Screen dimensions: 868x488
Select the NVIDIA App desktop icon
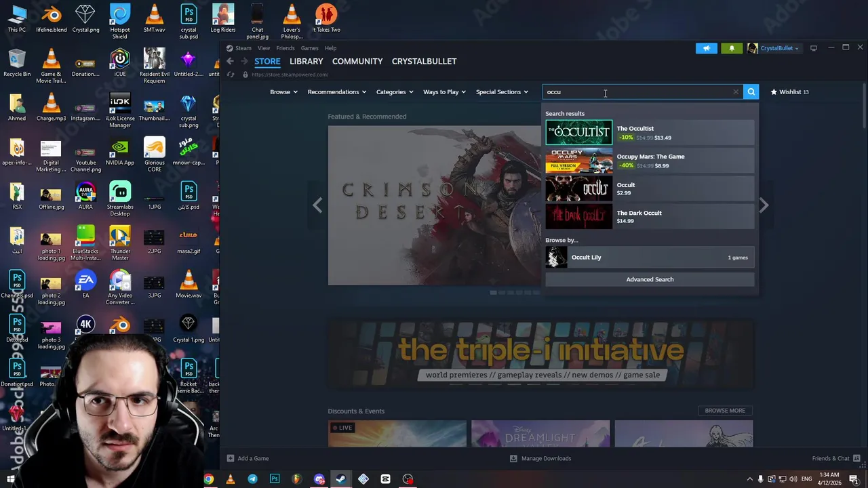120,152
